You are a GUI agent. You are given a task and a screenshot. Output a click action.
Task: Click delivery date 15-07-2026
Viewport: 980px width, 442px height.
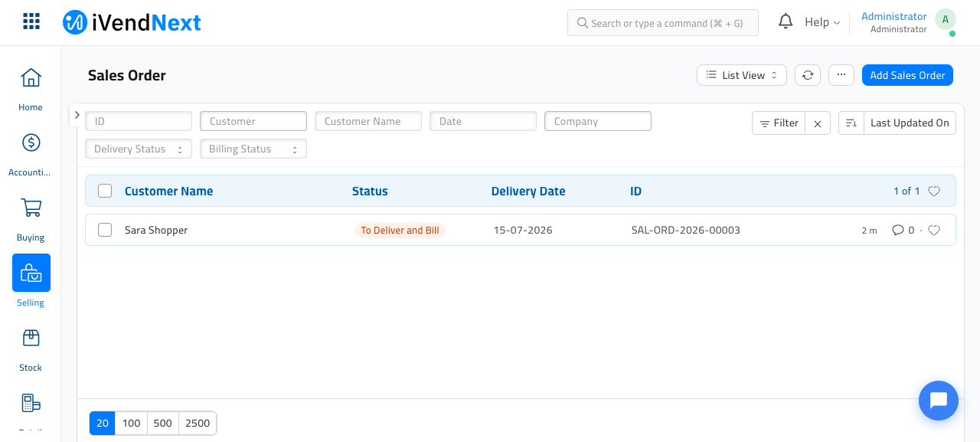point(523,230)
